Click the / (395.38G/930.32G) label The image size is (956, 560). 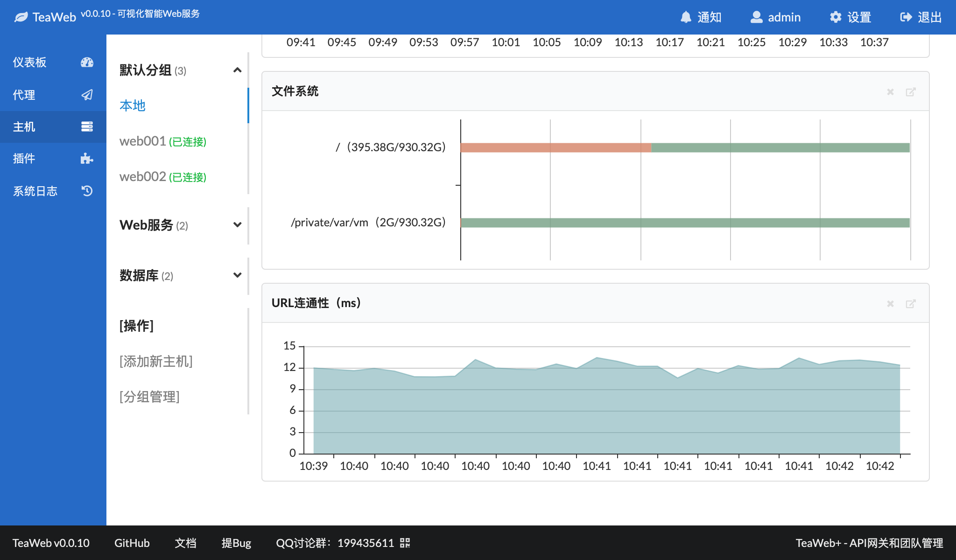point(391,147)
